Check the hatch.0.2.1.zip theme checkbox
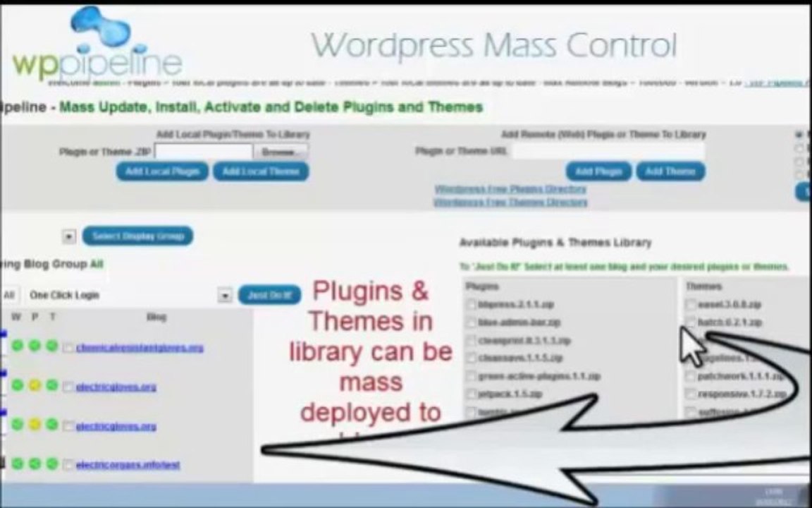Screen dimensions: 812x508 690,322
